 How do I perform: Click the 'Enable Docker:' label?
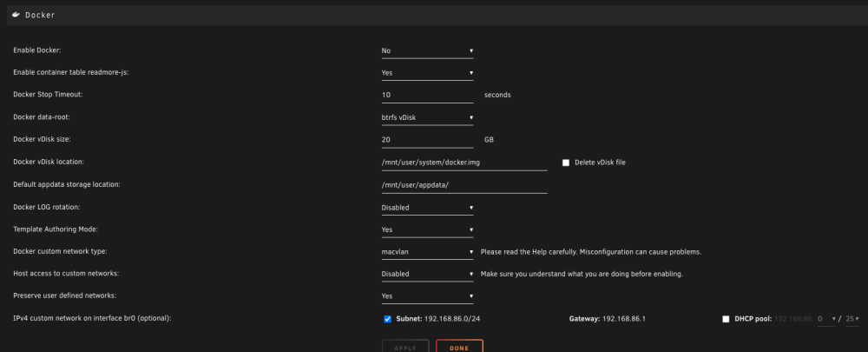37,50
